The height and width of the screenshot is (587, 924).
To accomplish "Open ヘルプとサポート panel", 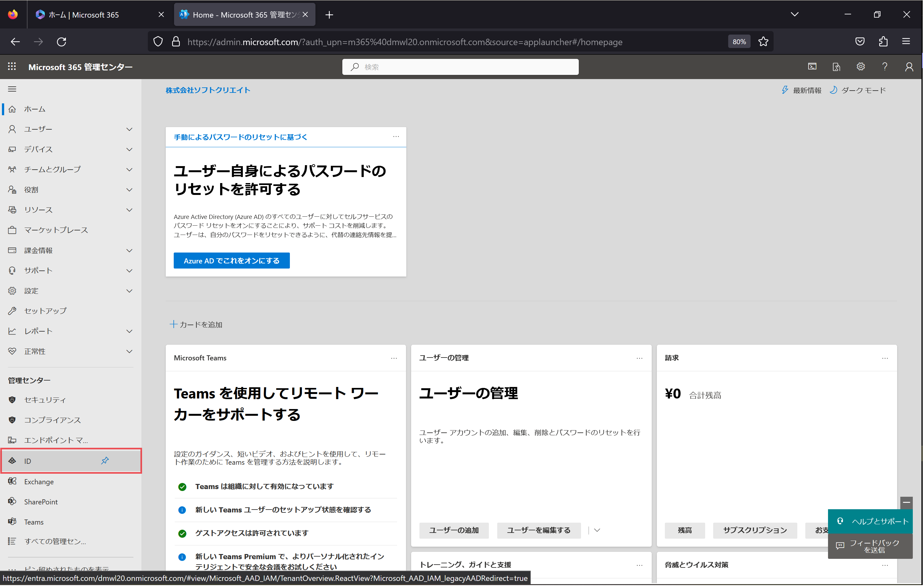I will [x=871, y=522].
